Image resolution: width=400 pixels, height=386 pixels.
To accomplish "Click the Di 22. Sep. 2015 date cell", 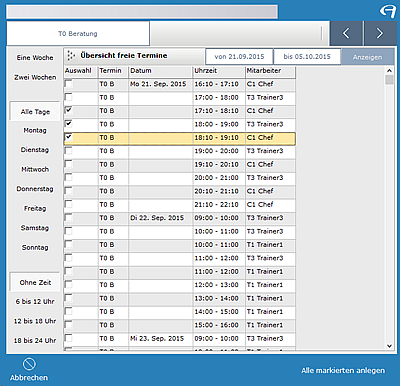I will pos(161,218).
